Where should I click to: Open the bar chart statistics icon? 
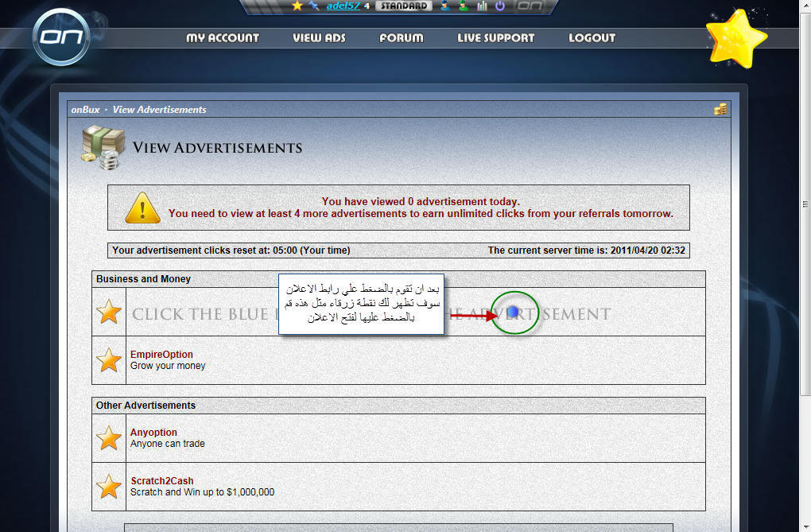pos(482,6)
